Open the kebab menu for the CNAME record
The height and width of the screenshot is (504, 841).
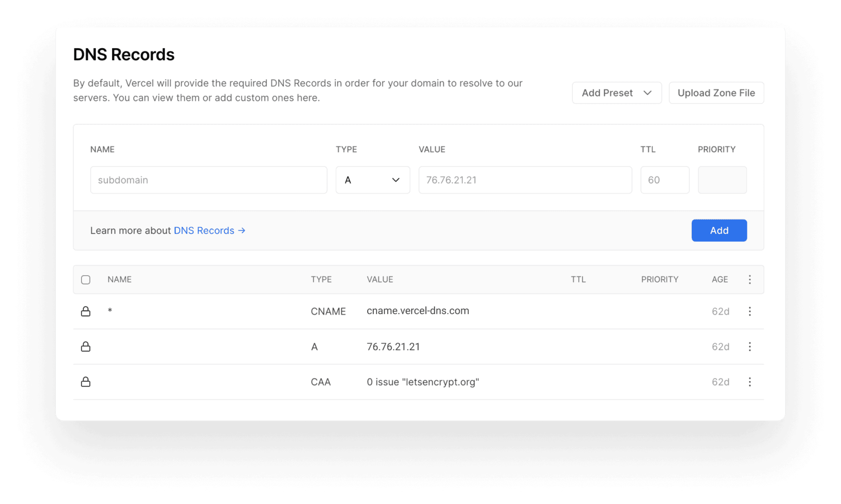click(x=750, y=311)
